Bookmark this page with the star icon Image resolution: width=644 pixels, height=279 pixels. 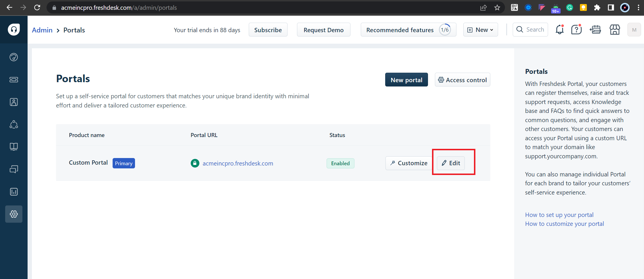tap(497, 7)
